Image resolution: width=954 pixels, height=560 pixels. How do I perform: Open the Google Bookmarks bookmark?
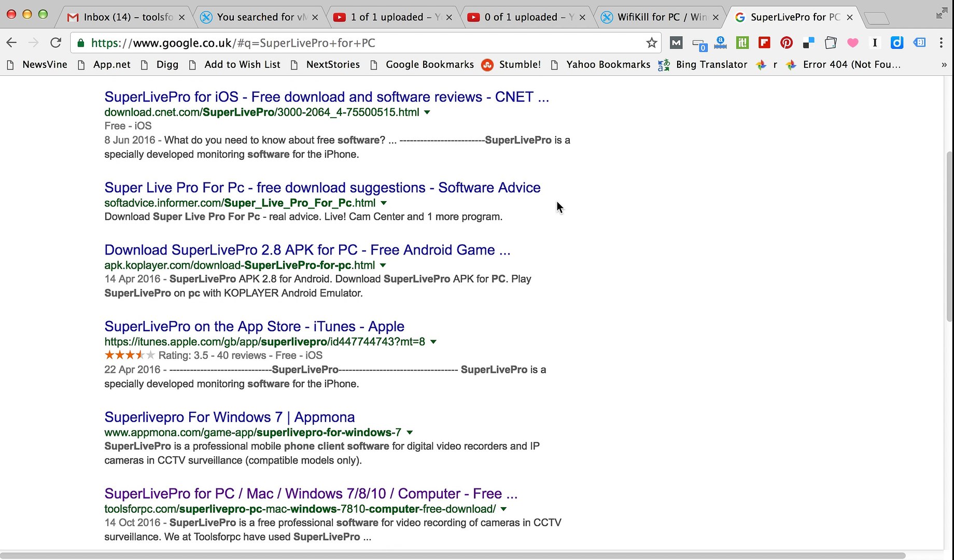pos(422,65)
